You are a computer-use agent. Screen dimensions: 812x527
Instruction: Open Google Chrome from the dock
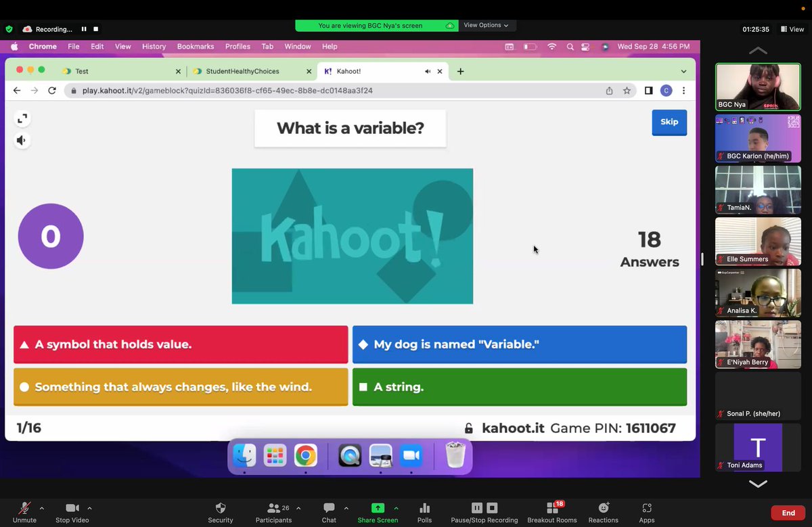point(305,456)
